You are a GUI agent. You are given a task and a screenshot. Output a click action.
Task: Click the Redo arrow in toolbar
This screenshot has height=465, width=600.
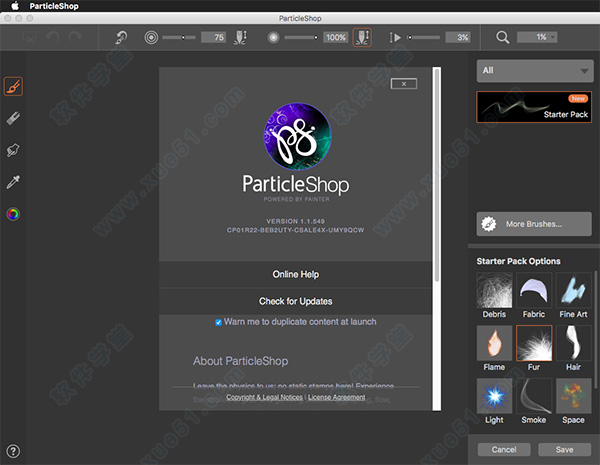pos(75,37)
